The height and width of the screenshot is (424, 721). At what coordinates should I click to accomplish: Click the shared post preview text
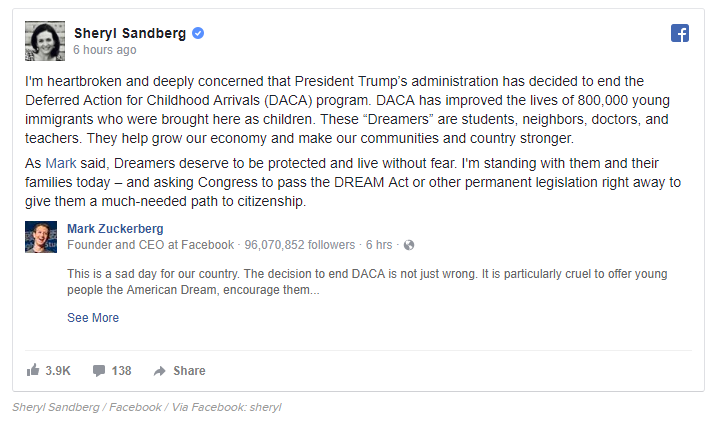point(367,282)
